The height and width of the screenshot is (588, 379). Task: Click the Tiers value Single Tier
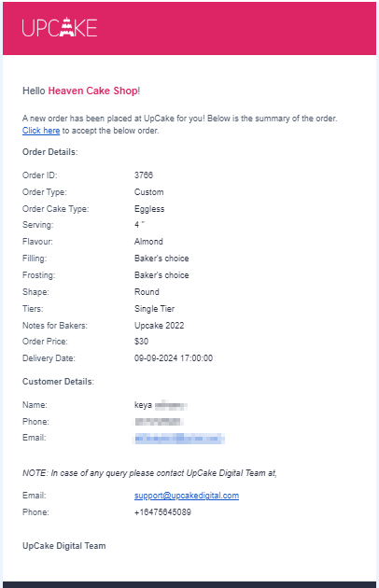click(154, 309)
